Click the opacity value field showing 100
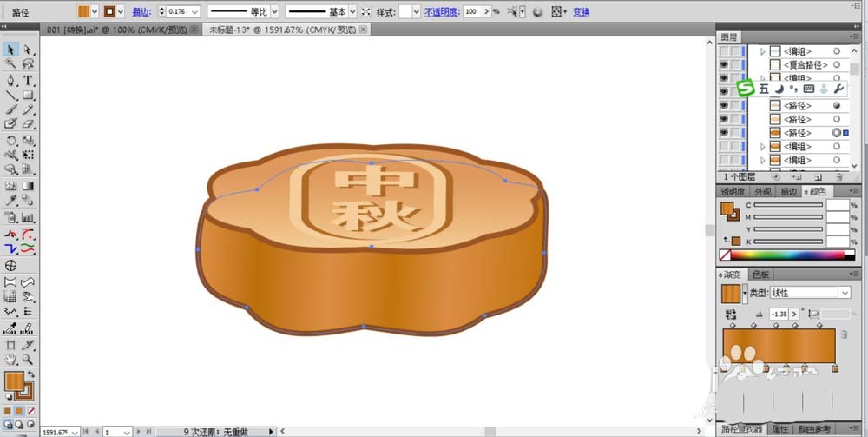The width and height of the screenshot is (868, 437). [x=472, y=11]
